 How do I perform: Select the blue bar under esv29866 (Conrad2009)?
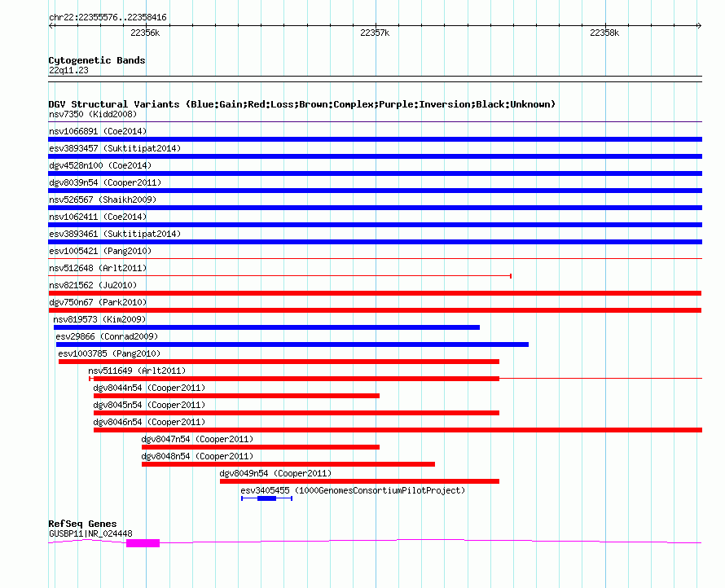click(x=292, y=344)
